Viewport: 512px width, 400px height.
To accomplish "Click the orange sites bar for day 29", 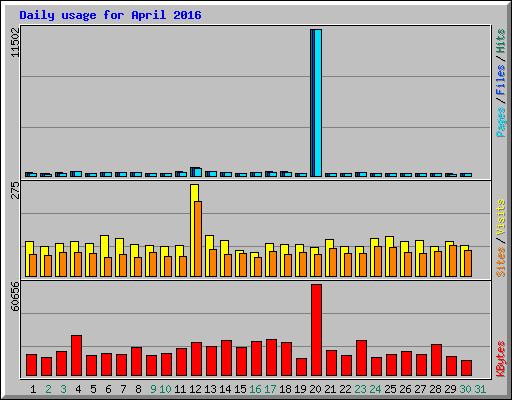I will pyautogui.click(x=453, y=261).
